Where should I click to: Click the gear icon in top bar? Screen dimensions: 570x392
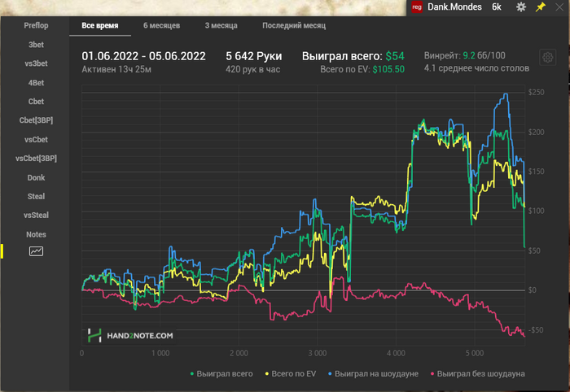(x=521, y=7)
